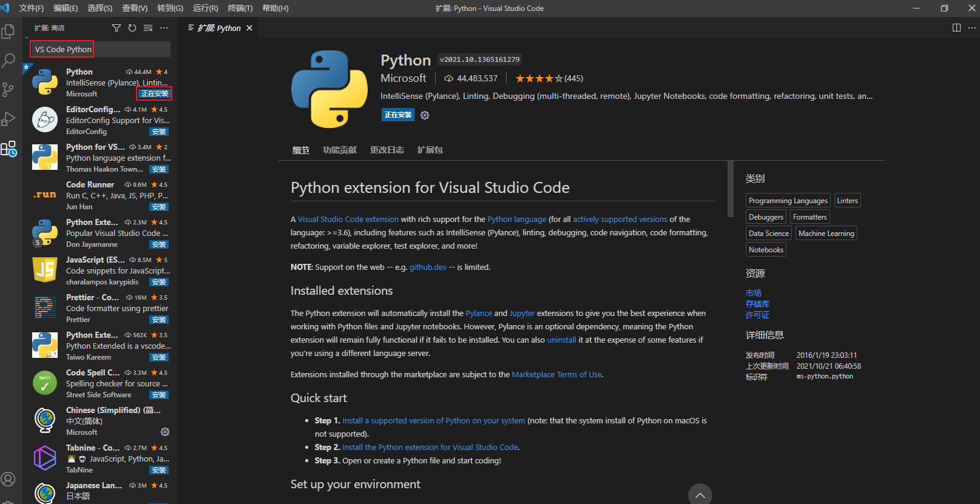Image resolution: width=980 pixels, height=504 pixels.
Task: Open editor More Actions ellipsis menu
Action: coord(972,28)
